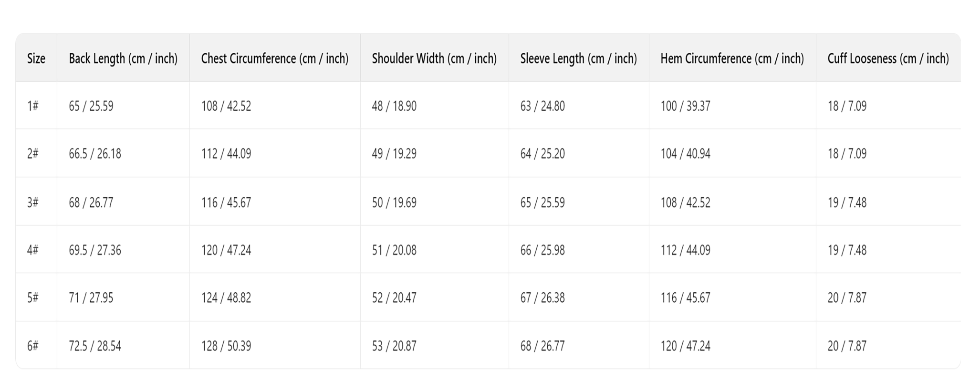Select the Cuff Looseness column header
This screenshot has width=980, height=382.
click(888, 58)
